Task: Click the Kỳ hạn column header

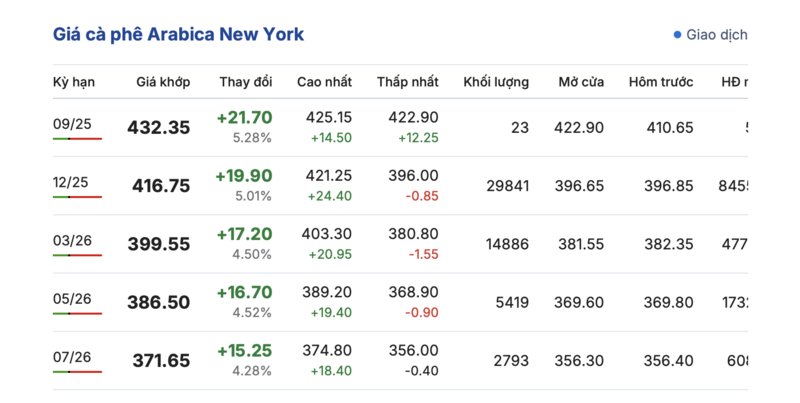Action: point(73,81)
